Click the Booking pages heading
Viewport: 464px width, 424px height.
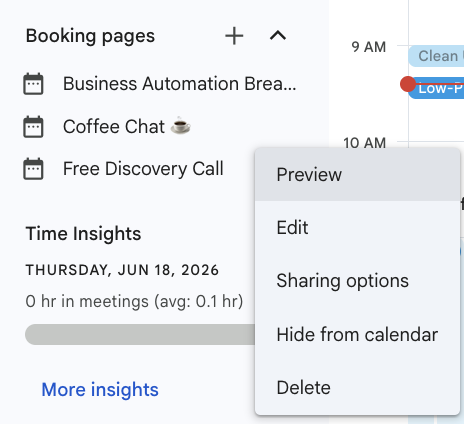click(x=90, y=36)
